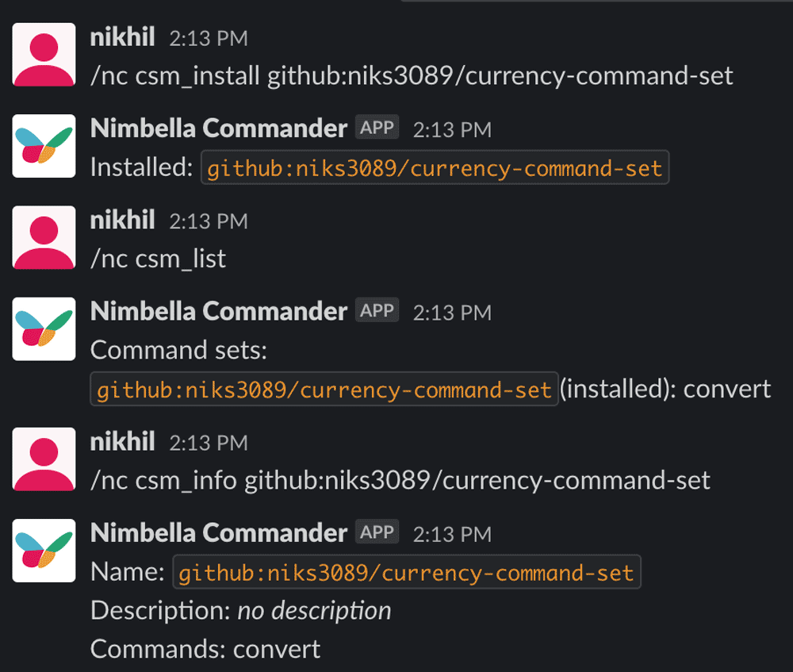
Task: Click the APP badge on the "Installed:" message
Action: coord(377,129)
